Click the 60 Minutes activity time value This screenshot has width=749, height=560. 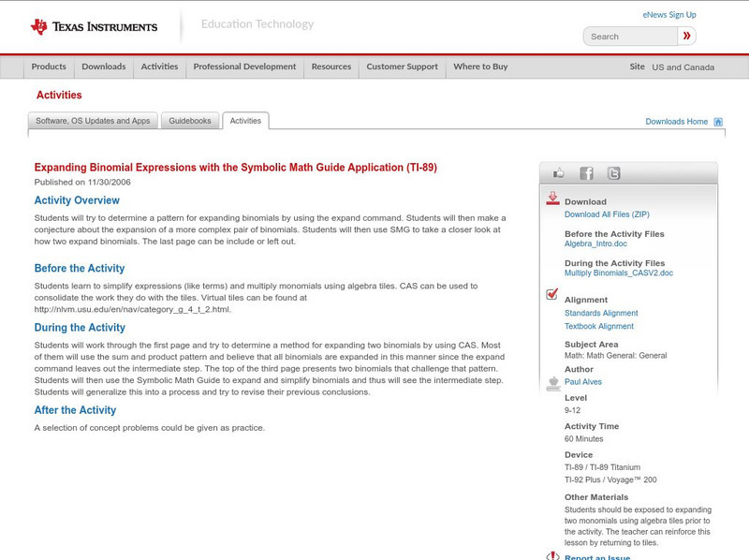[x=583, y=438]
